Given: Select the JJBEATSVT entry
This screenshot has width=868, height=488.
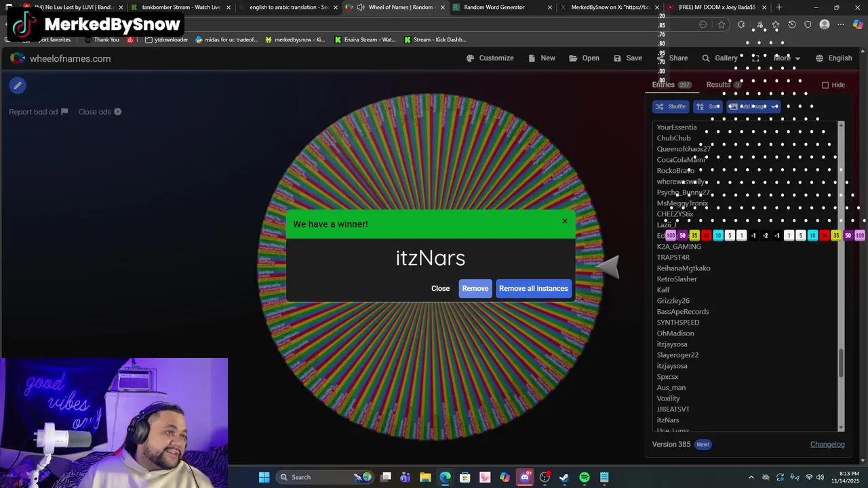Looking at the screenshot, I should [673, 409].
